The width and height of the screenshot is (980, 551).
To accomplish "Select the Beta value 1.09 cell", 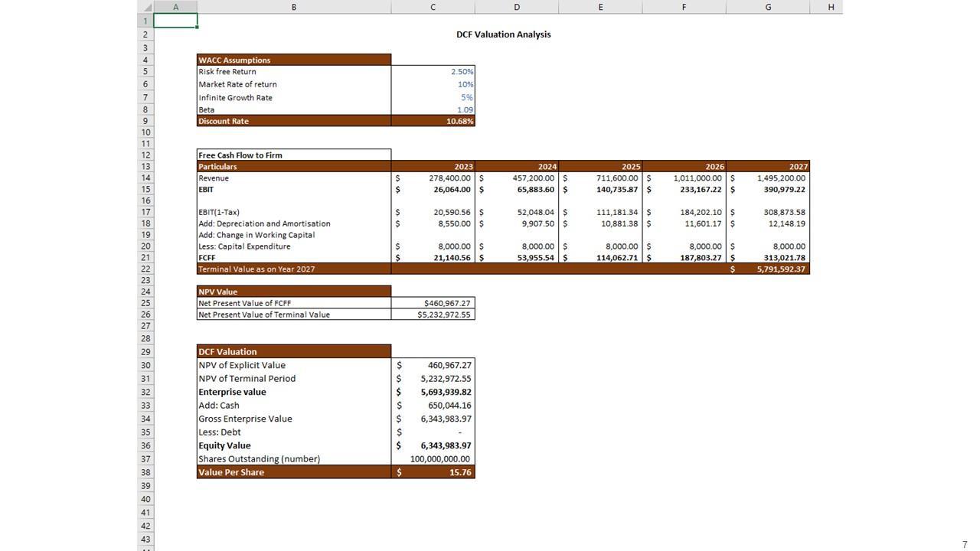I will pos(433,109).
